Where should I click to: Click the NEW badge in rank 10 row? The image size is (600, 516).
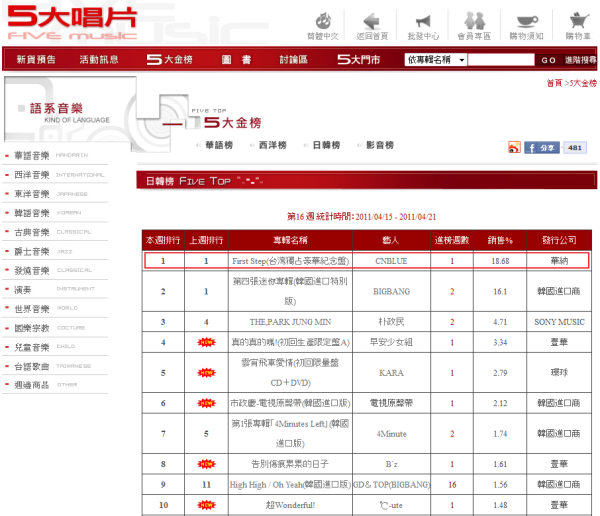(x=207, y=505)
